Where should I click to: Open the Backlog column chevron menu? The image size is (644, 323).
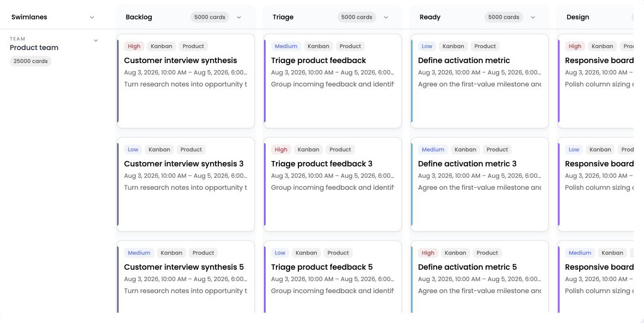239,17
